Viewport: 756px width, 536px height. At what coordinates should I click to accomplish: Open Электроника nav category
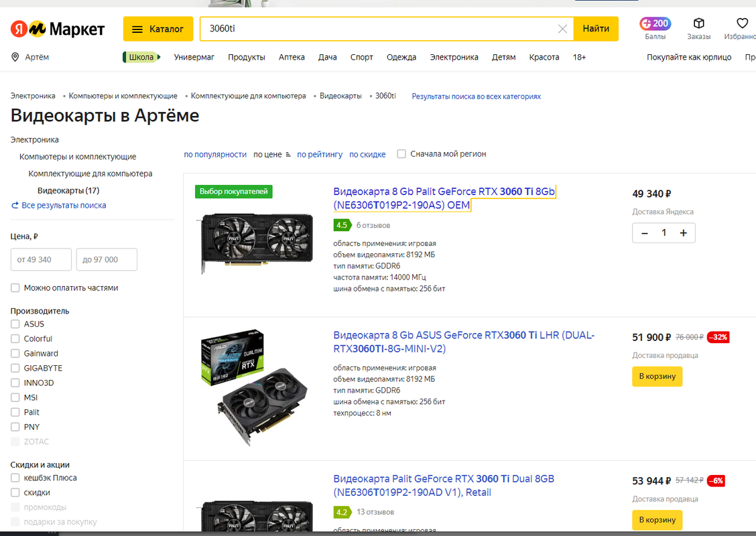click(454, 58)
